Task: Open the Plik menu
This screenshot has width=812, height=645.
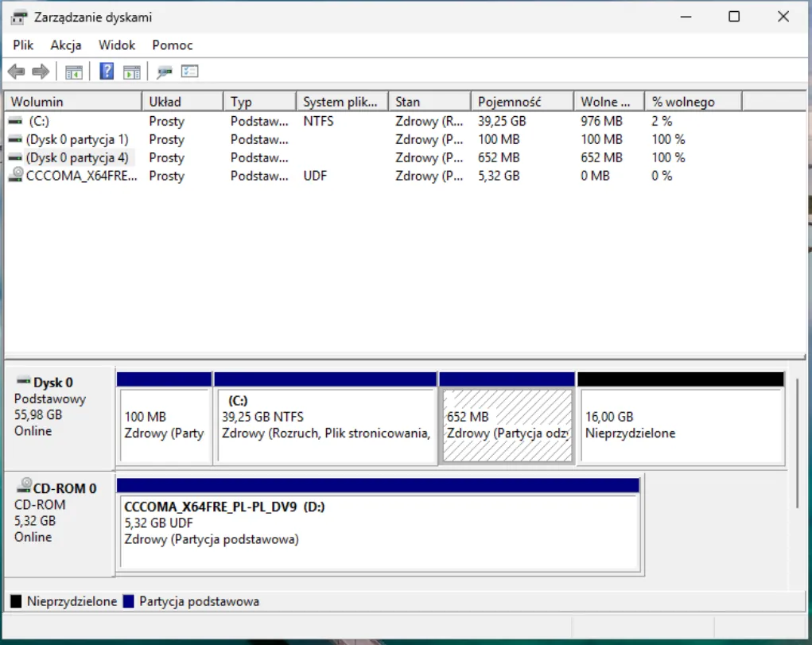Action: [x=23, y=45]
